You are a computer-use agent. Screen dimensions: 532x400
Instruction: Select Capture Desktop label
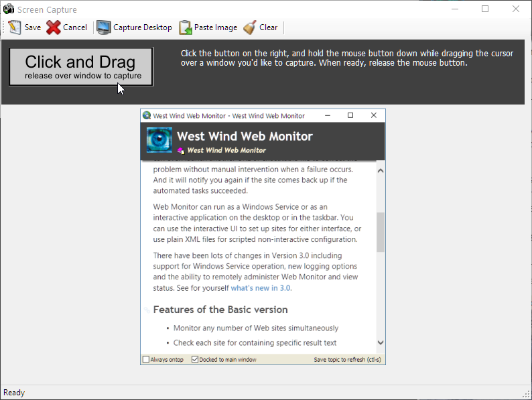point(143,27)
